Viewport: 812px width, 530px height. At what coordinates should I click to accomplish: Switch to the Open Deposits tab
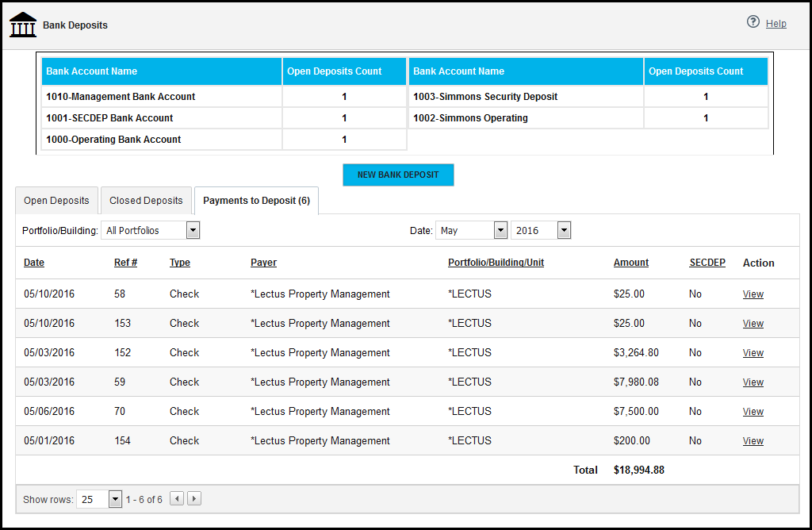56,201
